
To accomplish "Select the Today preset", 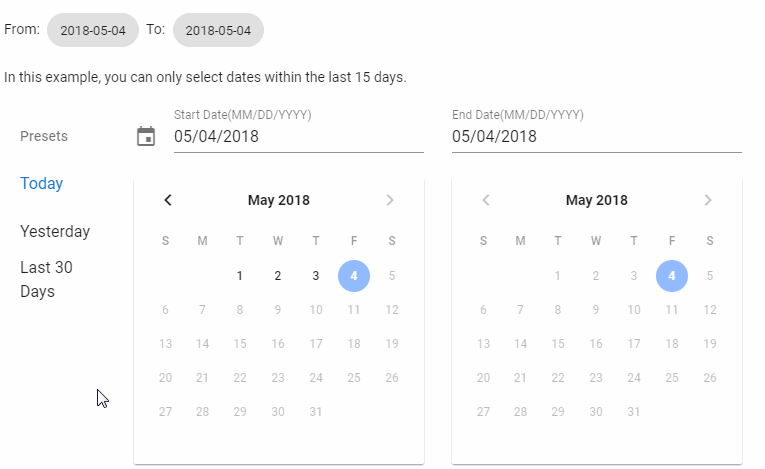I will [41, 184].
